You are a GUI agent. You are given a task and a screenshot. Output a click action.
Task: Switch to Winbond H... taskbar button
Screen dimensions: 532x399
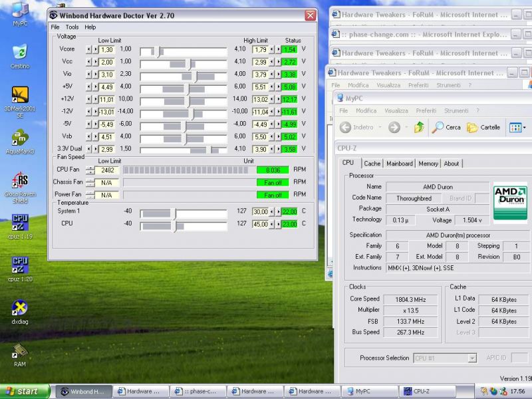(x=84, y=392)
